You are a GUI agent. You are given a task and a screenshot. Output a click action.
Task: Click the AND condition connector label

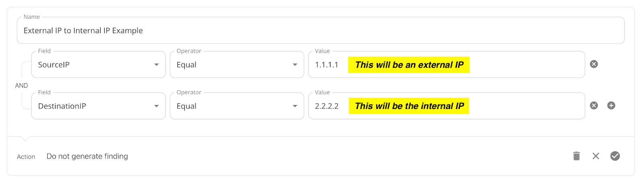click(21, 85)
